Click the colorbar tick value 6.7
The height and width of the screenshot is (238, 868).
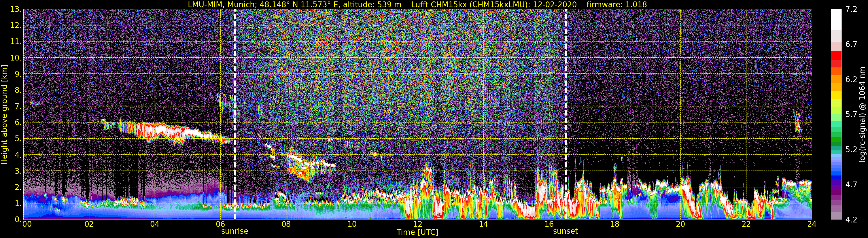pos(851,44)
